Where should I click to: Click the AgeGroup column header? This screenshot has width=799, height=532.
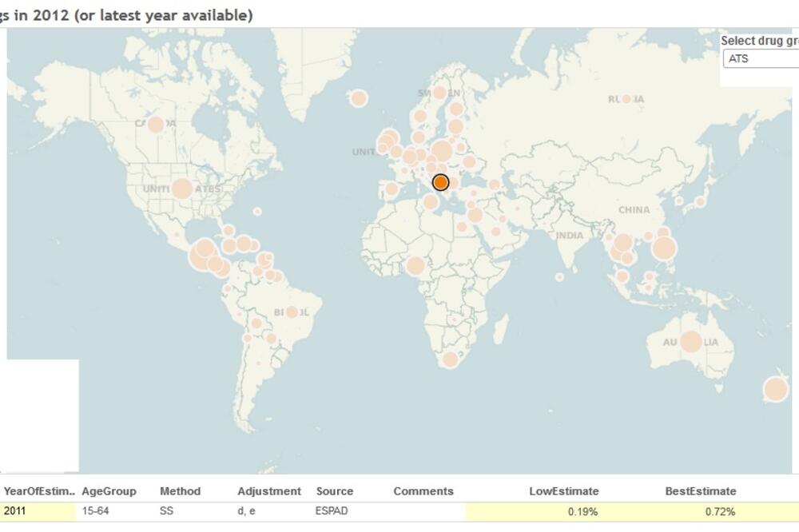(109, 491)
